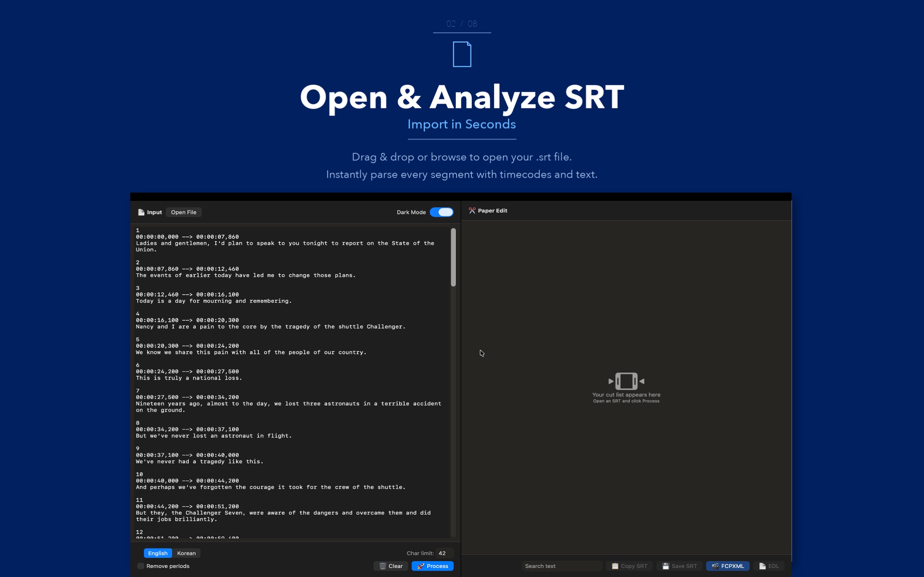
Task: Click the Paper Edit scissors icon
Action: 472,210
